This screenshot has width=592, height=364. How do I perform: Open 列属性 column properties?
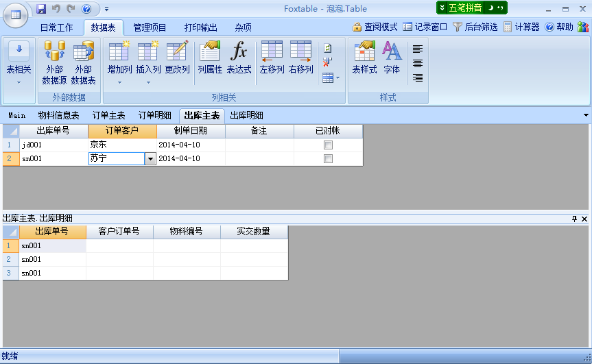[210, 58]
